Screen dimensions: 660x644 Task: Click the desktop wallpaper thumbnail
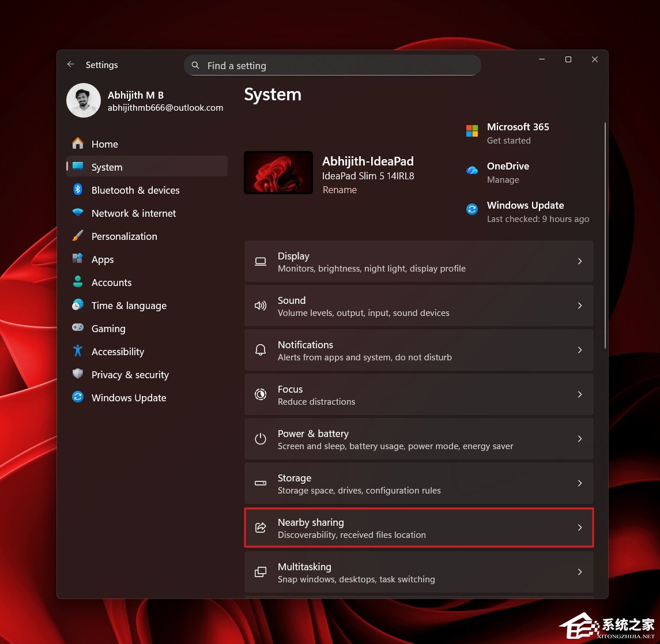(278, 172)
